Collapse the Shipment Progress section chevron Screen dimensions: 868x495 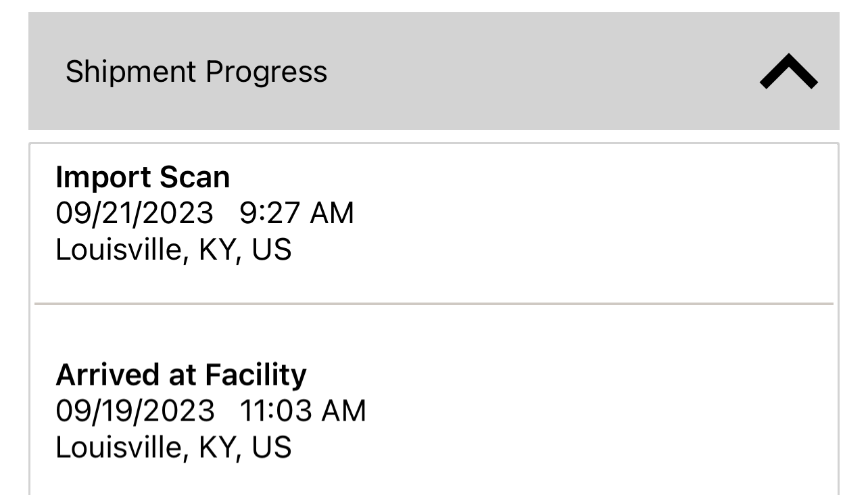788,72
